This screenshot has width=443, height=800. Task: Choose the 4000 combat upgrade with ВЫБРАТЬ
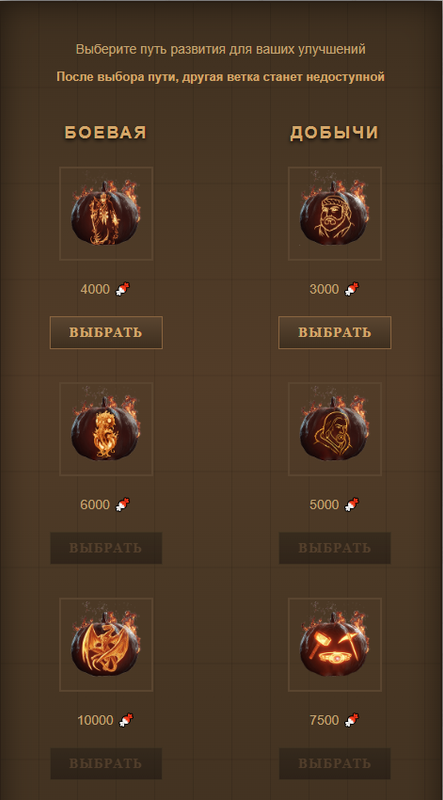coord(106,333)
